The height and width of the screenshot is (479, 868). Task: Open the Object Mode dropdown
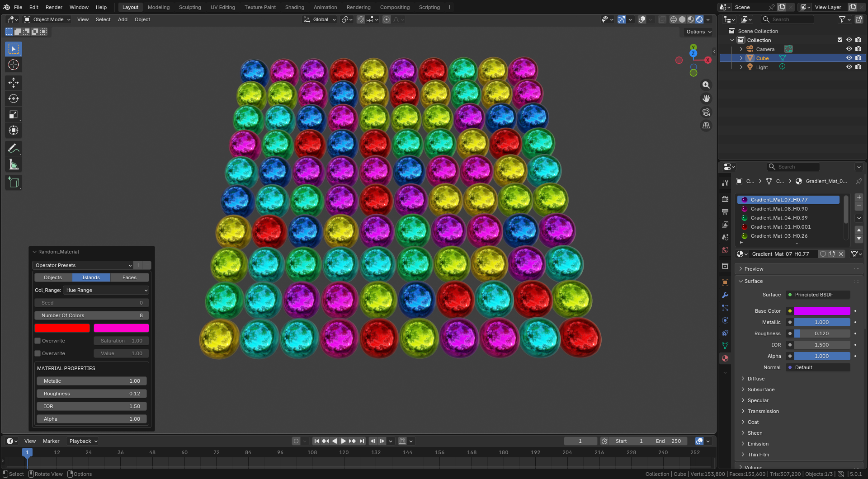[x=47, y=19]
